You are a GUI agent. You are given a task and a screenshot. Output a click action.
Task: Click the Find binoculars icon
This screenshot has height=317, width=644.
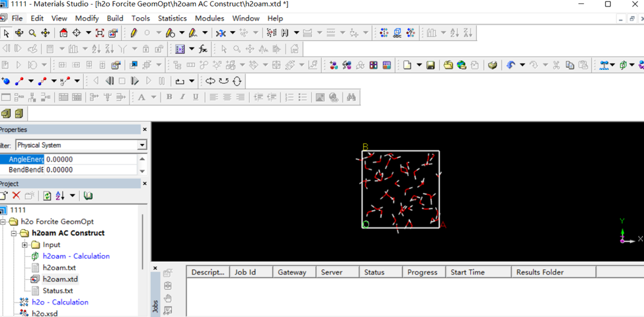click(350, 97)
